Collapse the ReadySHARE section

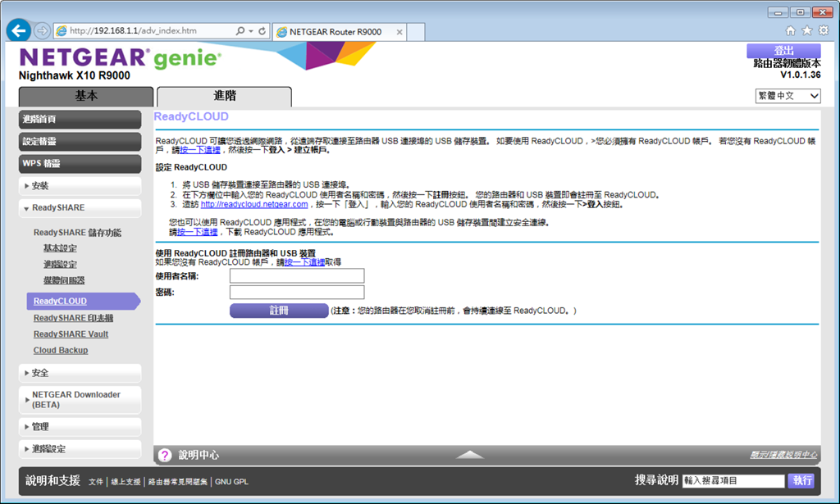pos(80,207)
